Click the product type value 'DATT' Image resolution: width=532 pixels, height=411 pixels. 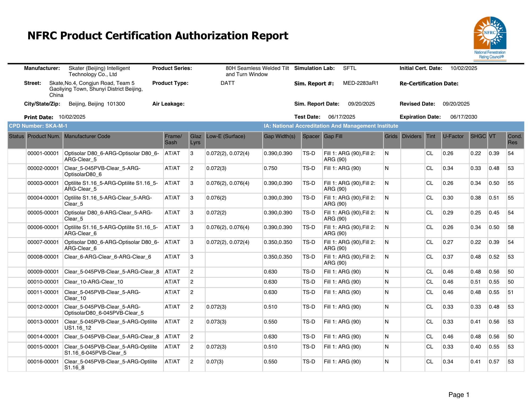228,83
